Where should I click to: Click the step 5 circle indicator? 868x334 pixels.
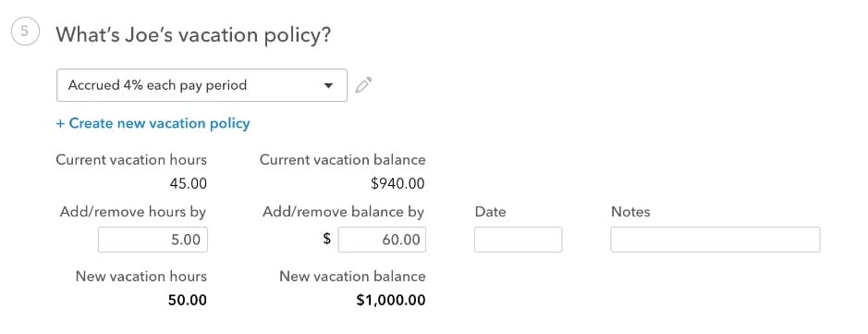click(25, 31)
